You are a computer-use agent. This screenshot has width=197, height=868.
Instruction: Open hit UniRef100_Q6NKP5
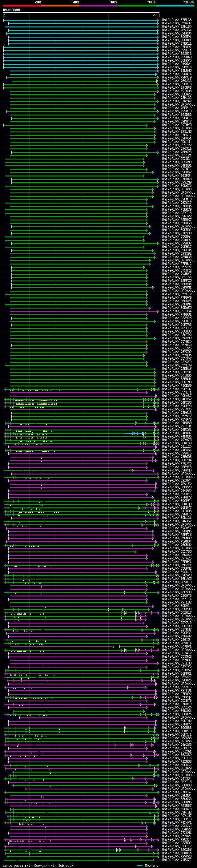pyautogui.click(x=176, y=60)
